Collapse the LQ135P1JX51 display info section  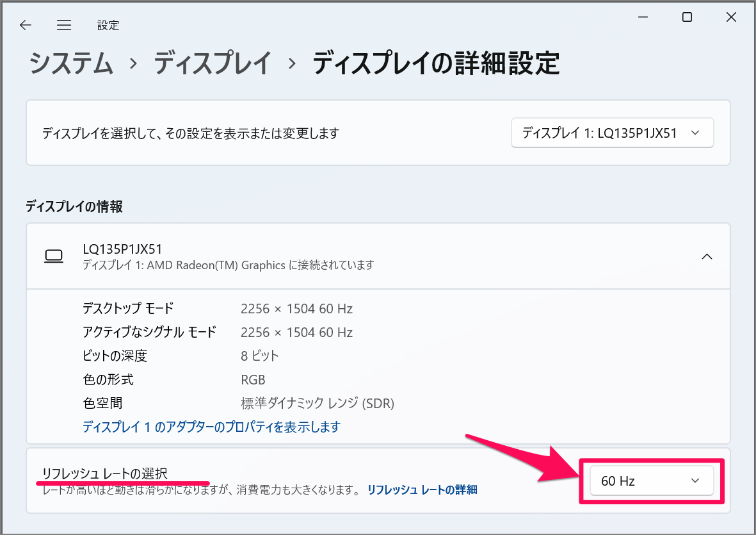pyautogui.click(x=707, y=256)
